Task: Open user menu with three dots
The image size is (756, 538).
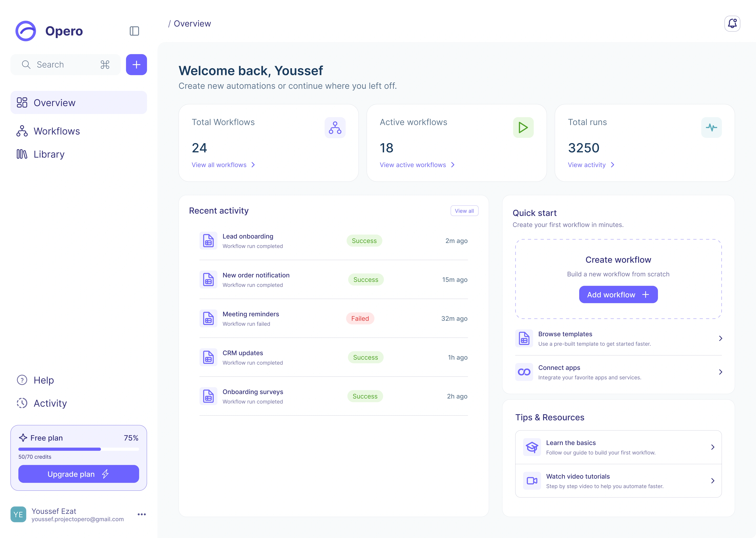Action: coord(142,514)
